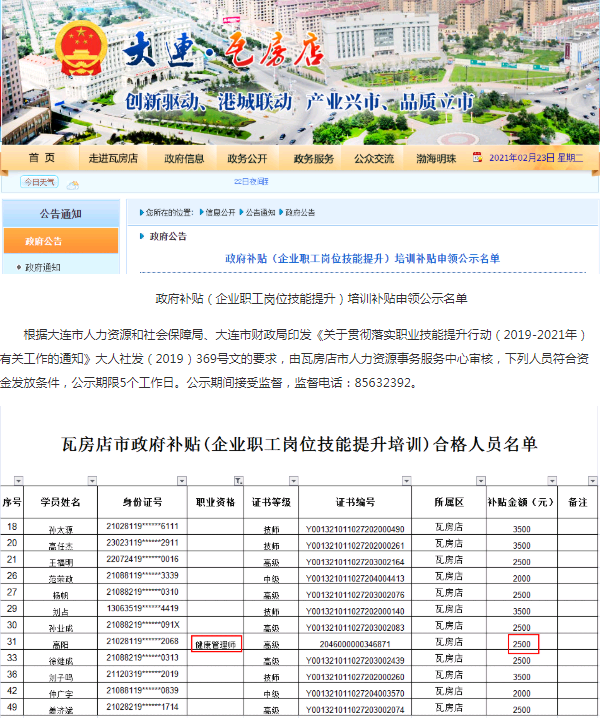The width and height of the screenshot is (601, 718).
Task: Select the orange 政府公告 sidebar item
Action: pos(61,241)
